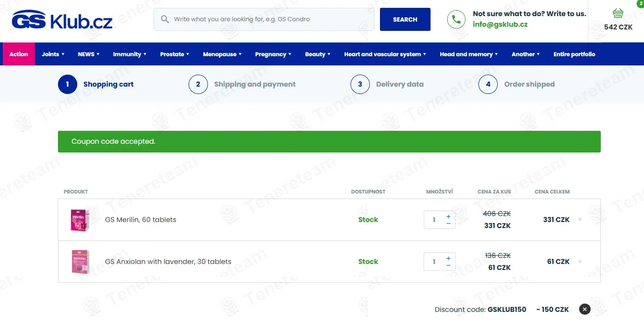Click the 542 CZK cart total

(618, 27)
